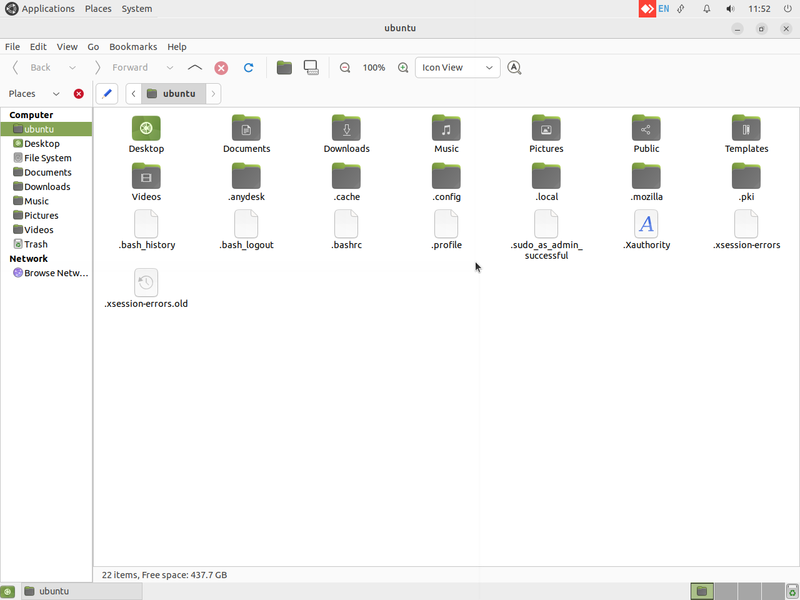
Task: Open the Icon View mode dropdown
Action: (x=458, y=68)
